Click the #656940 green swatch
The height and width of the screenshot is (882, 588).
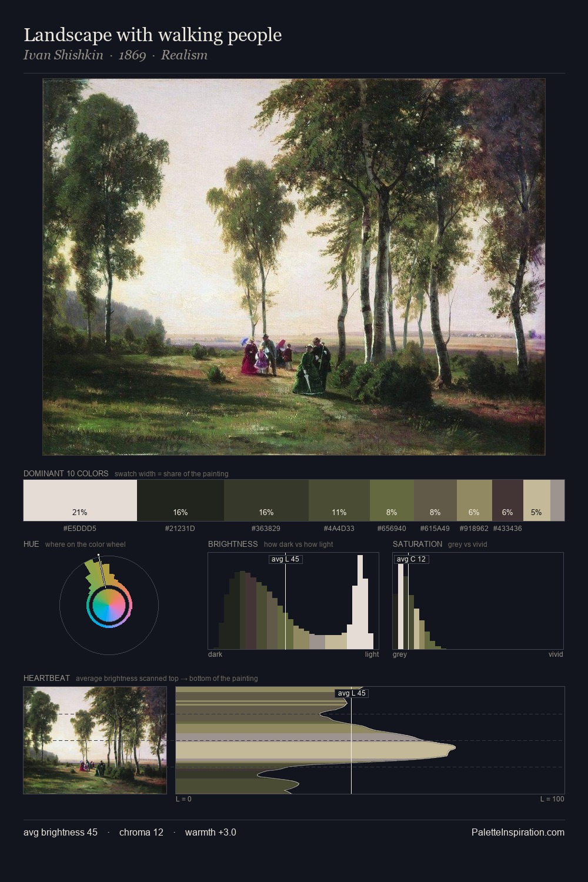pos(392,500)
